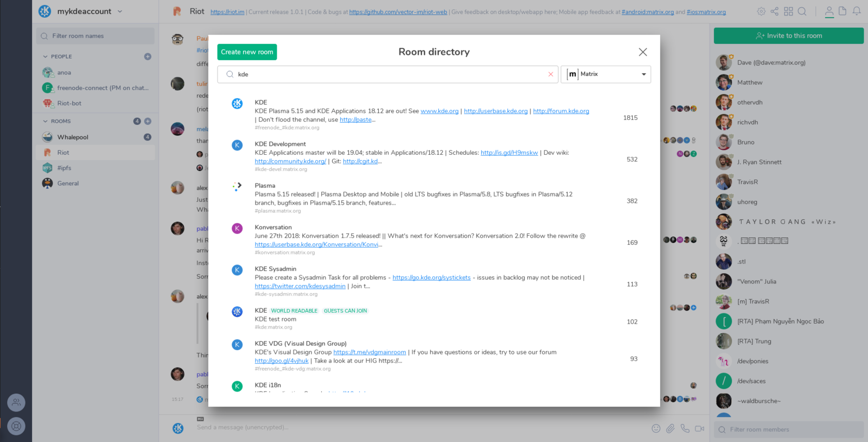Click the share room icon in header
The height and width of the screenshot is (442, 868).
tap(775, 11)
